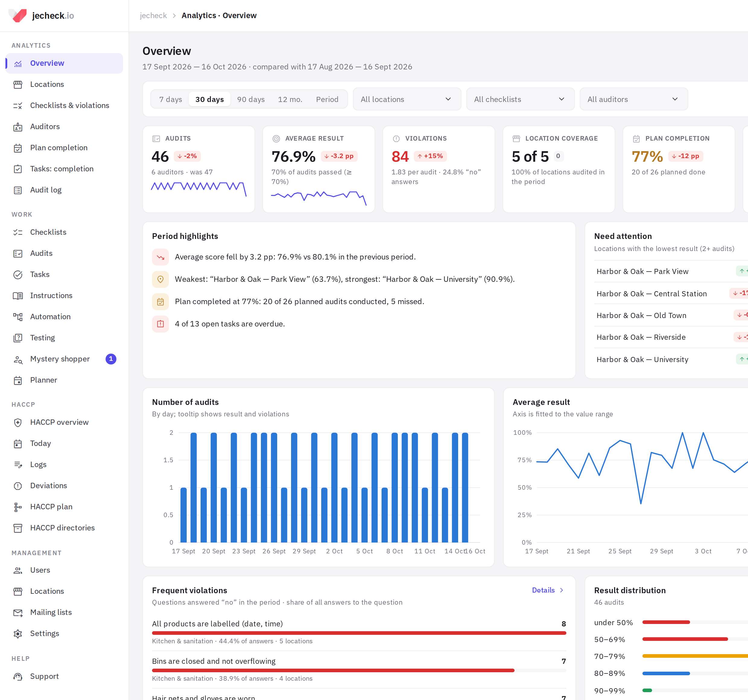This screenshot has height=700, width=748.
Task: Click the Settings gear icon
Action: coord(18,633)
